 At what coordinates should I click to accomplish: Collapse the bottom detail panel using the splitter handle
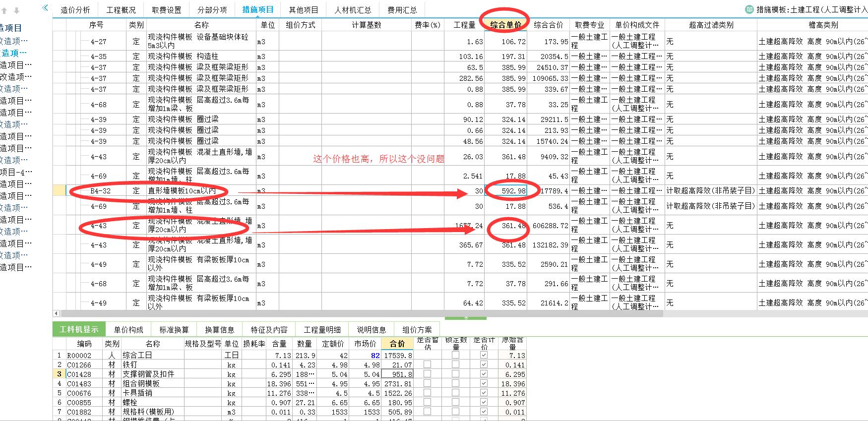click(465, 318)
